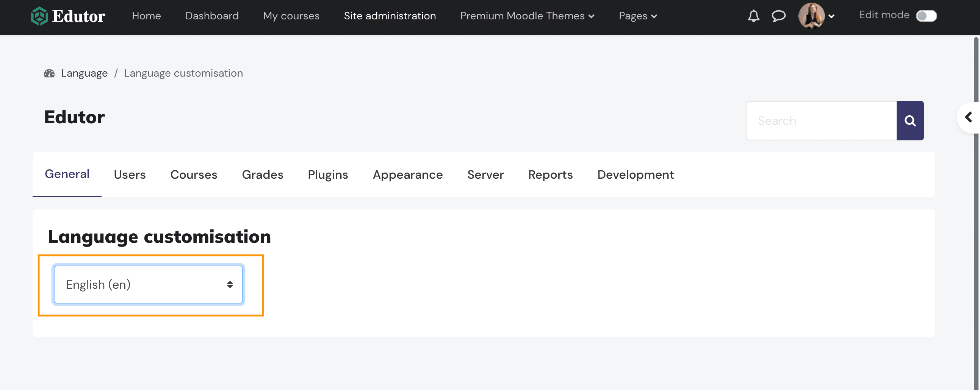Click the Edutor logo in the navbar
This screenshot has height=390, width=980.
68,16
